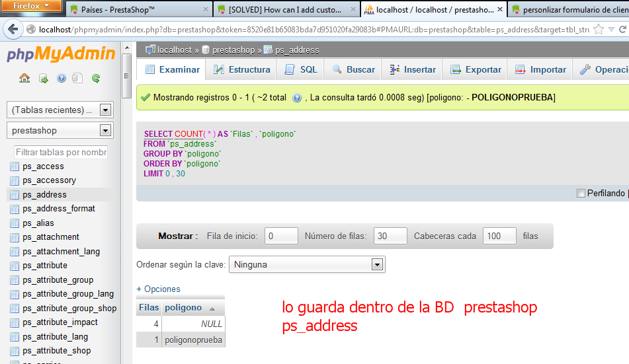
Task: Open the Operaciones tab
Action: click(x=602, y=70)
